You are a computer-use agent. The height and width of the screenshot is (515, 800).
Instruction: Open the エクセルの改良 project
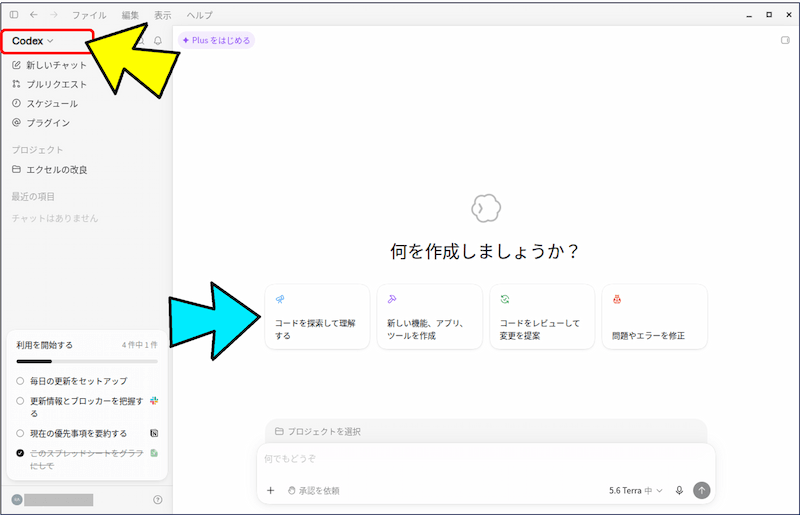57,169
